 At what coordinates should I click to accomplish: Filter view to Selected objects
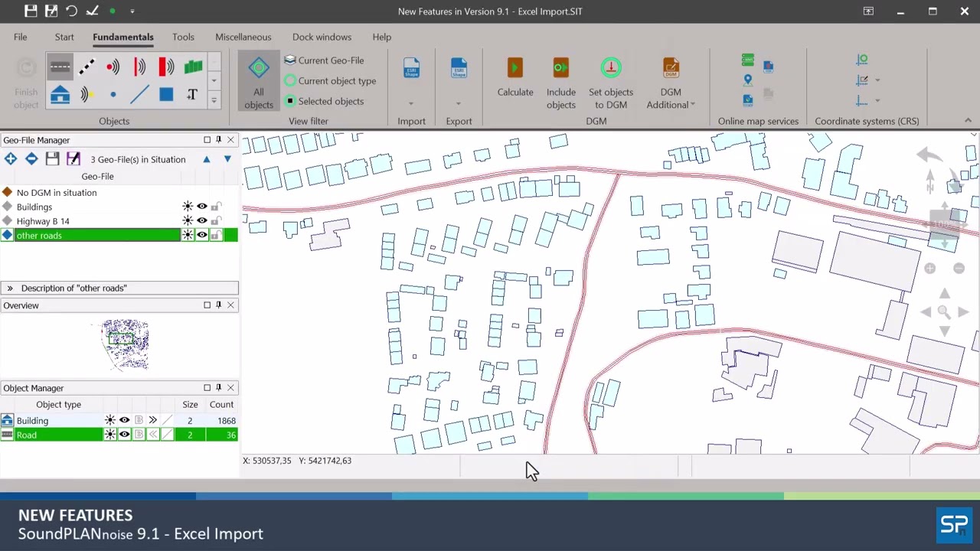click(x=325, y=101)
